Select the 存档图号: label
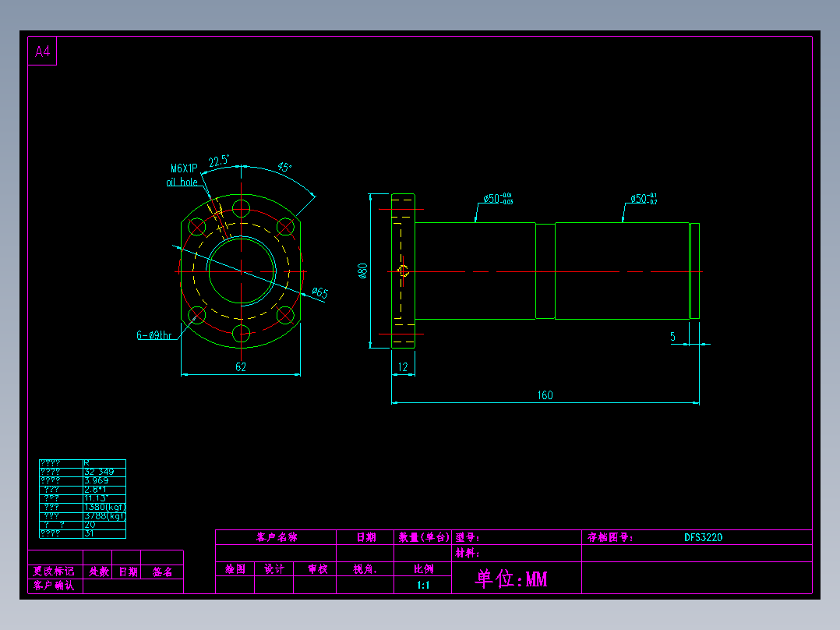Viewport: 840px width, 630px height. point(610,537)
